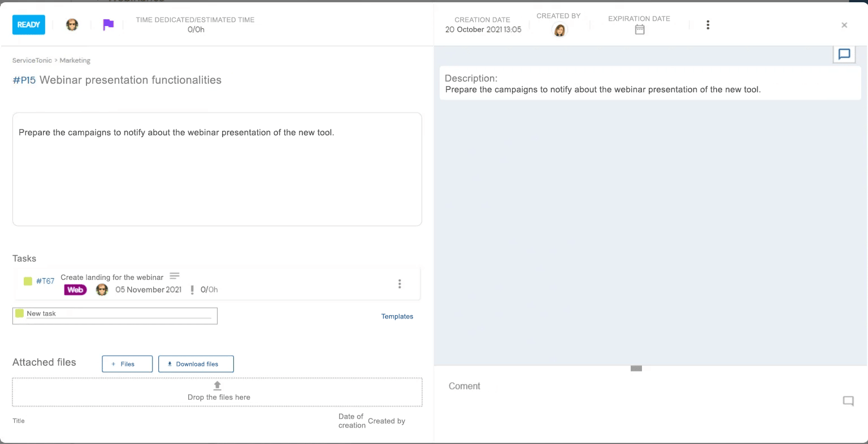Image resolution: width=868 pixels, height=444 pixels.
Task: Click the chat panel icon at top right
Action: click(844, 54)
